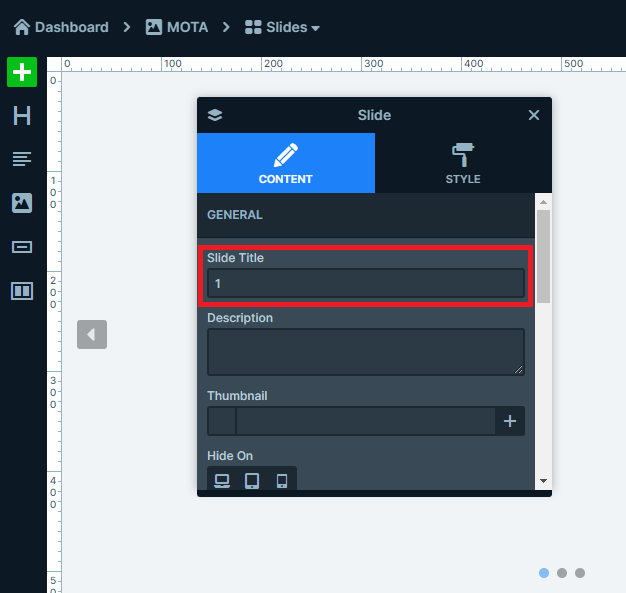
Task: Switch to the Content tab
Action: 286,163
